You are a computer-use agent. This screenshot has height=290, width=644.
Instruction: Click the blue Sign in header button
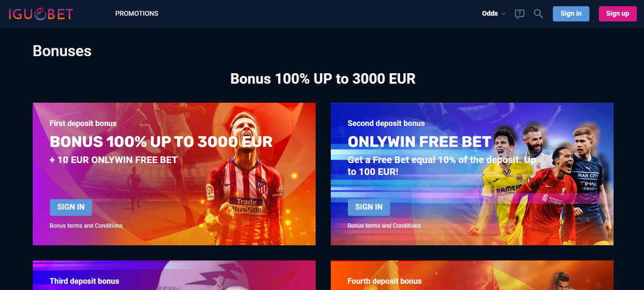[x=571, y=13]
